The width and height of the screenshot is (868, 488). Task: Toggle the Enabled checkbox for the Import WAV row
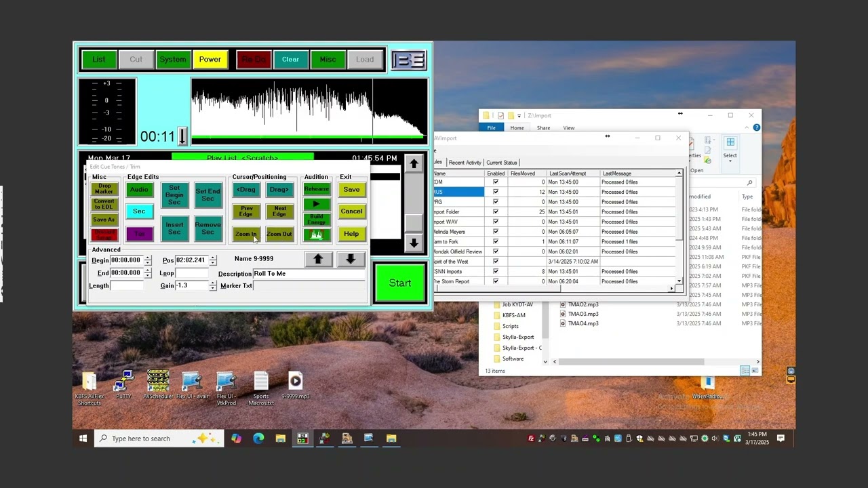tap(496, 222)
